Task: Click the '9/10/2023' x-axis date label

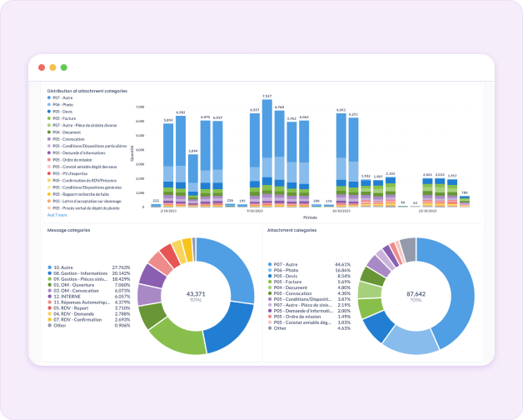Action: tap(255, 211)
